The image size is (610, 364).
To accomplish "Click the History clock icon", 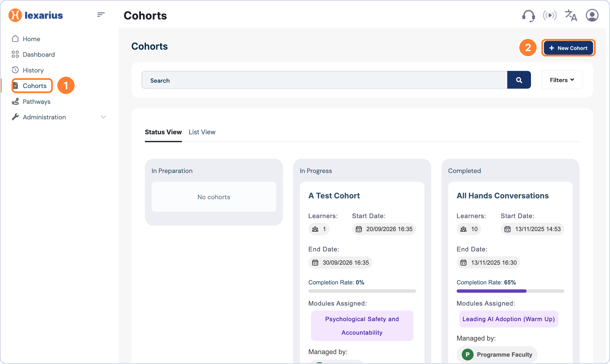I will 15,70.
